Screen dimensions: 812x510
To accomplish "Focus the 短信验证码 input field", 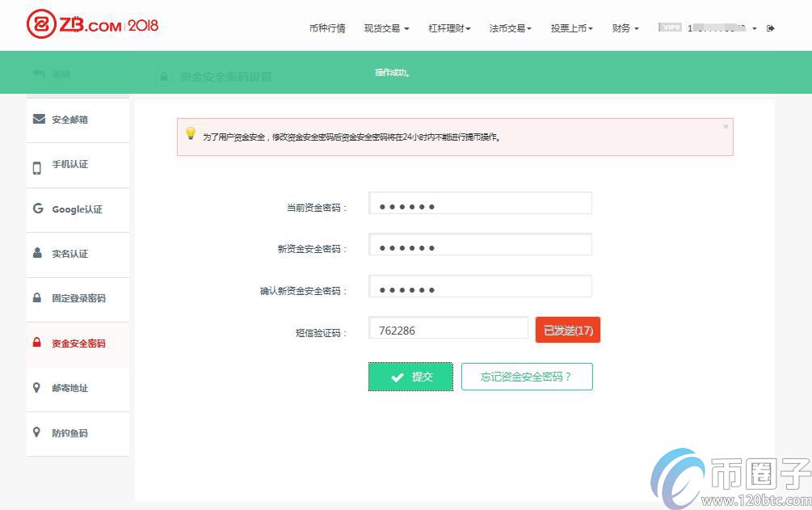I will (x=448, y=327).
